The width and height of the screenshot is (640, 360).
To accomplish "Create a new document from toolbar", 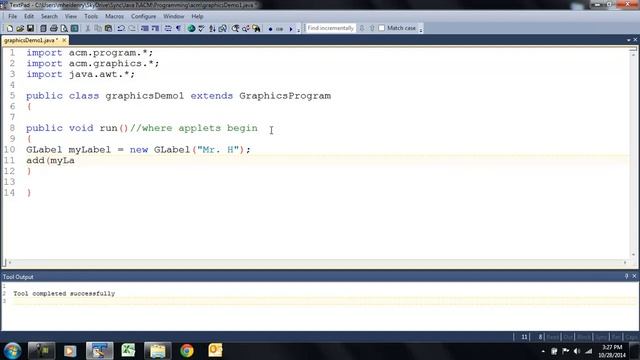I will (x=9, y=29).
